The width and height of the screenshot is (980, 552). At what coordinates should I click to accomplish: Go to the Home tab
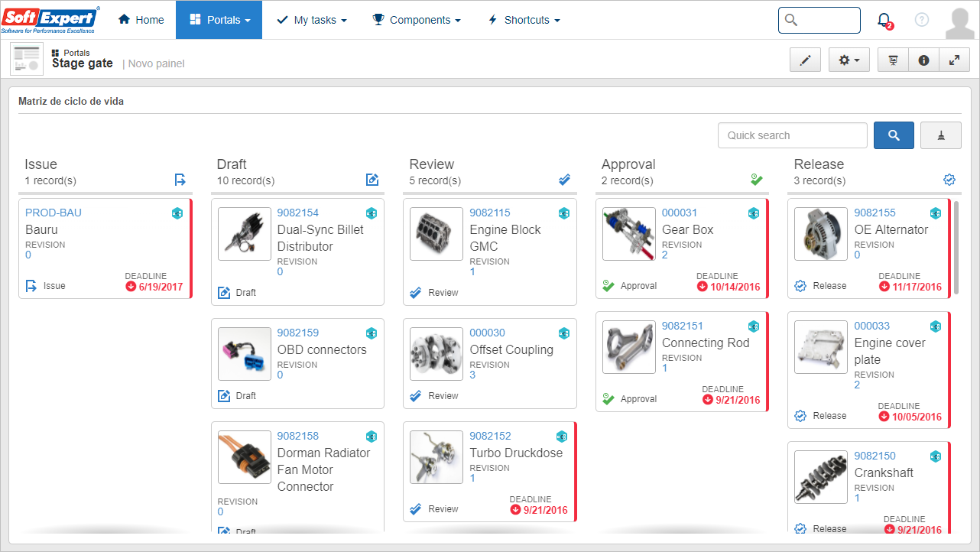(141, 20)
